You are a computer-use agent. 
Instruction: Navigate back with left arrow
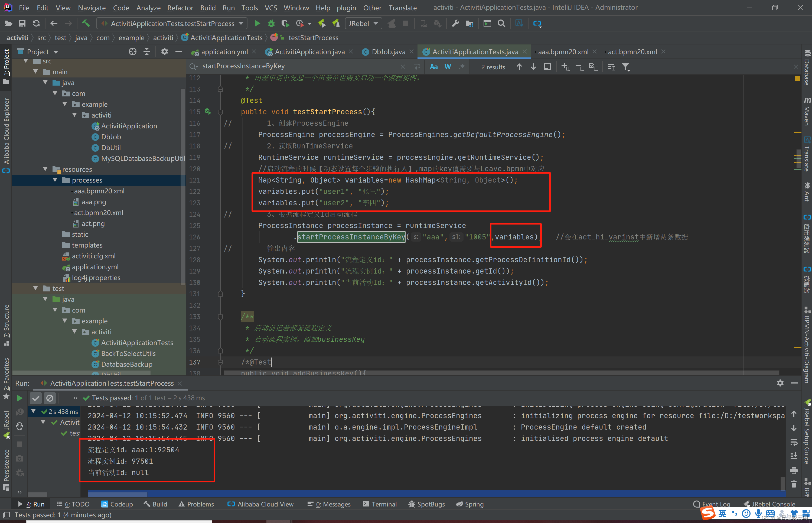(54, 24)
